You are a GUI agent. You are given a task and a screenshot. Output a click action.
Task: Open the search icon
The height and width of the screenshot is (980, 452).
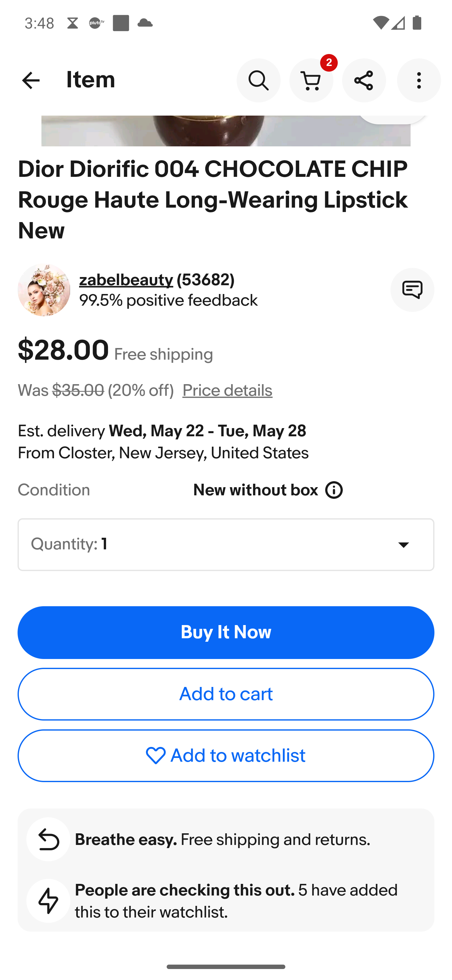click(x=259, y=80)
